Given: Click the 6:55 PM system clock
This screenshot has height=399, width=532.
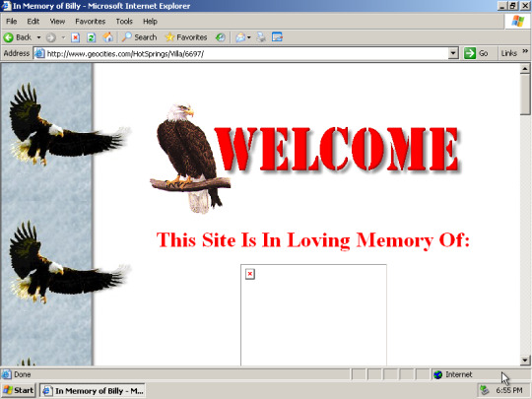Looking at the screenshot, I should point(509,390).
